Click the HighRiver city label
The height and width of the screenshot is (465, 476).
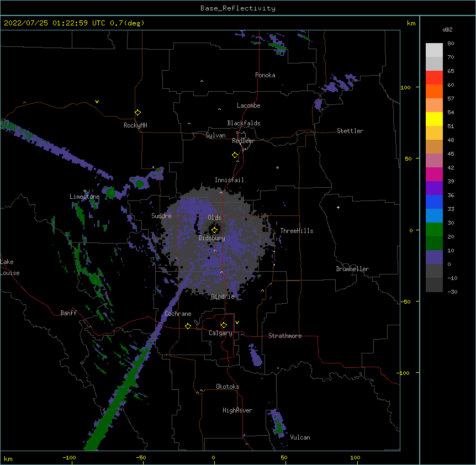237,410
